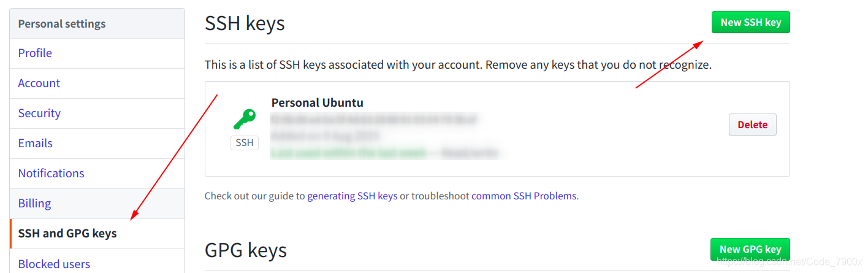Open the Emails settings section
The height and width of the screenshot is (273, 868).
tap(36, 143)
